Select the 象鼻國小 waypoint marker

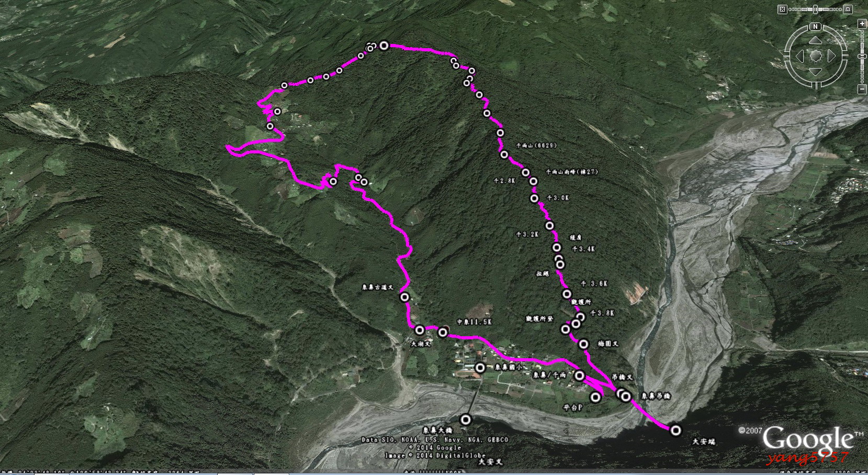click(x=480, y=368)
